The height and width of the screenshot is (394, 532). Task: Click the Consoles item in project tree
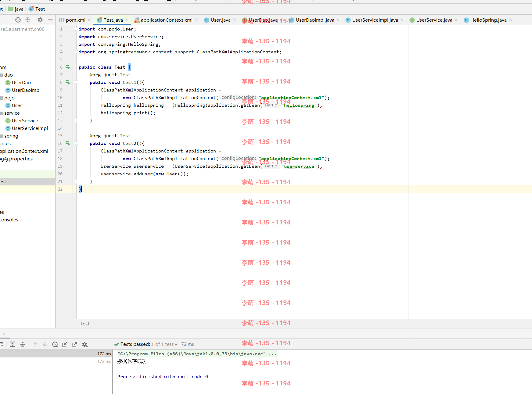coord(9,220)
